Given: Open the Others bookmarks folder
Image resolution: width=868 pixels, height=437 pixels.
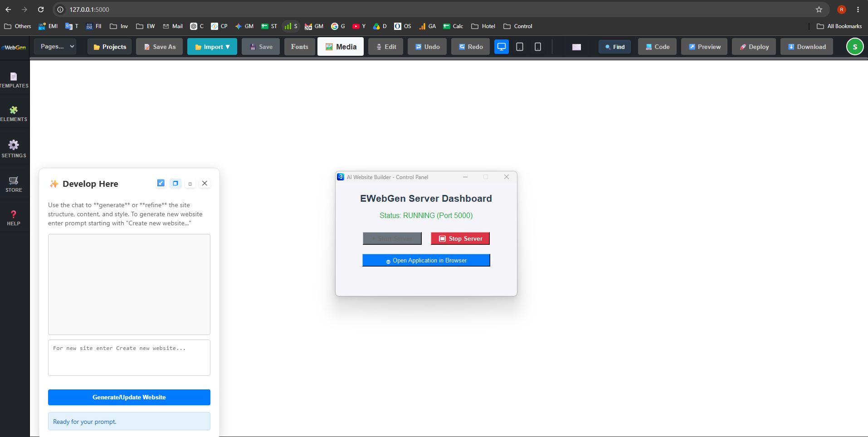Looking at the screenshot, I should pos(18,26).
